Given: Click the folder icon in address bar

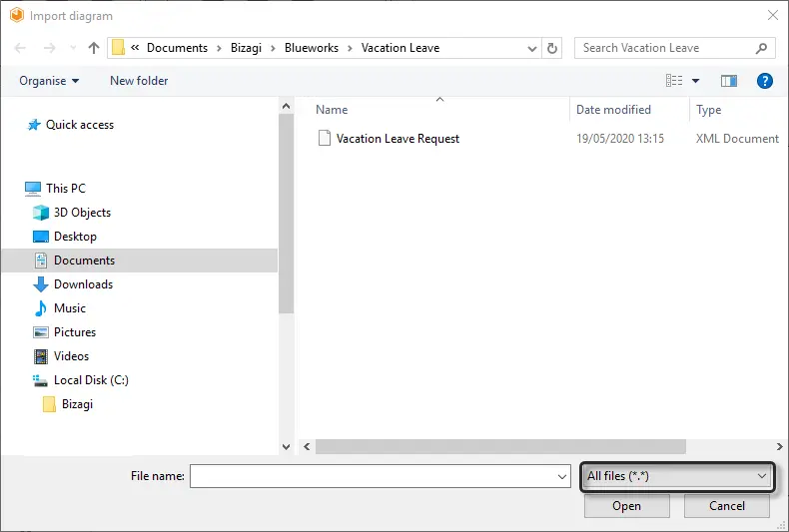Looking at the screenshot, I should (x=118, y=48).
